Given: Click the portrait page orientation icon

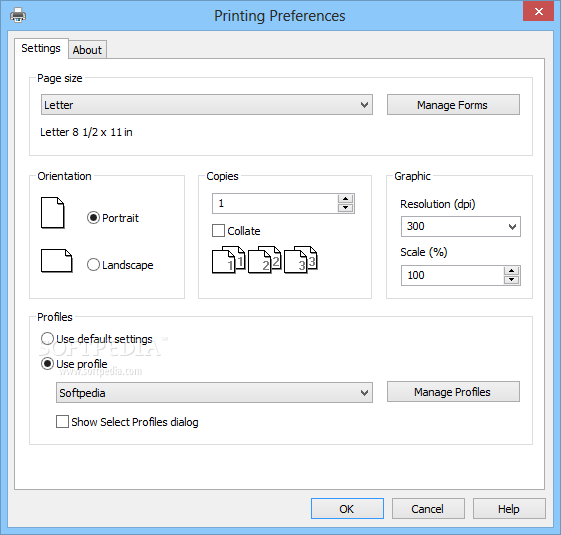Looking at the screenshot, I should coord(53,213).
